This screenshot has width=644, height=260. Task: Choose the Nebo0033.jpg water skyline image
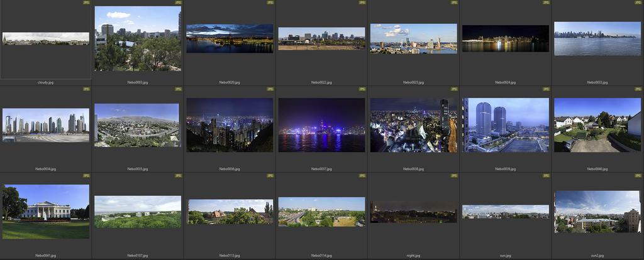click(597, 38)
